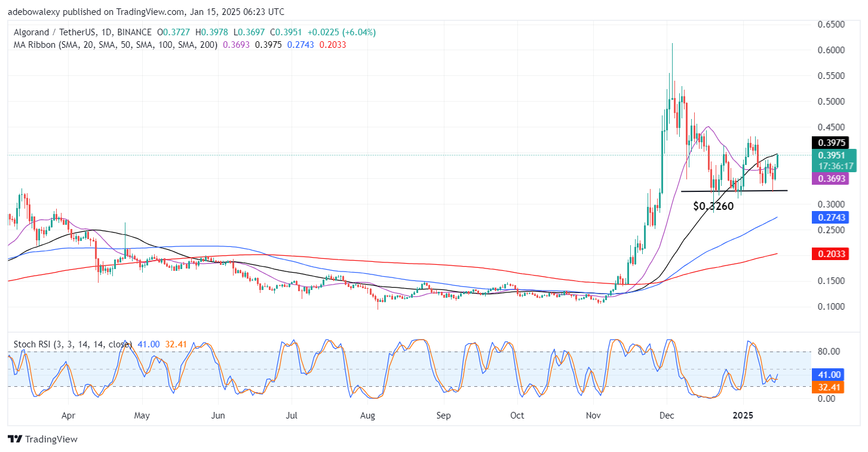Click the May label on time axis
This screenshot has height=452, width=868.
coord(142,414)
